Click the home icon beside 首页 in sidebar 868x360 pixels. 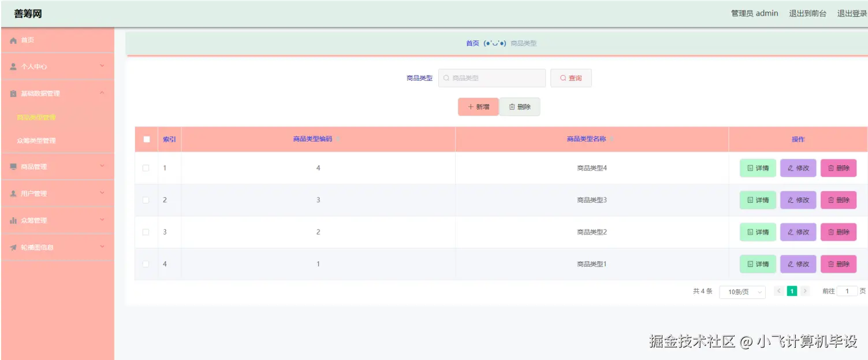[13, 40]
